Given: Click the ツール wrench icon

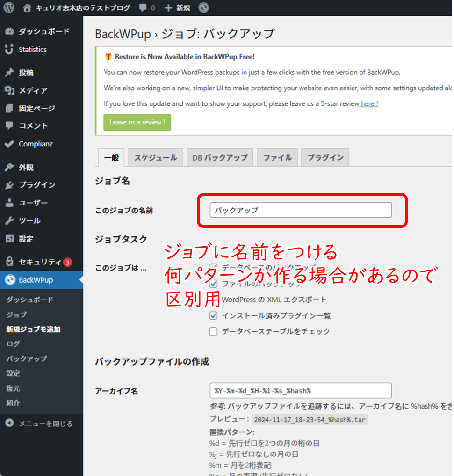Looking at the screenshot, I should click(10, 221).
